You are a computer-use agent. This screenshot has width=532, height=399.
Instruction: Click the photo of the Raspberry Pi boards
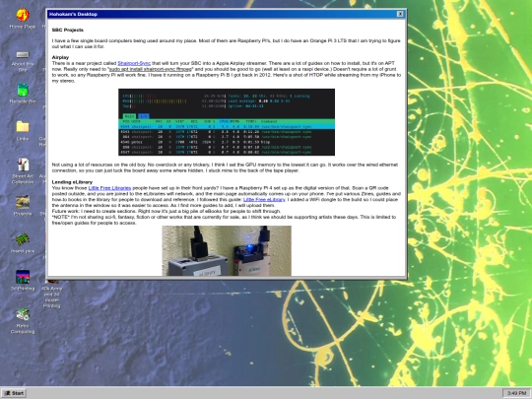coord(227,251)
